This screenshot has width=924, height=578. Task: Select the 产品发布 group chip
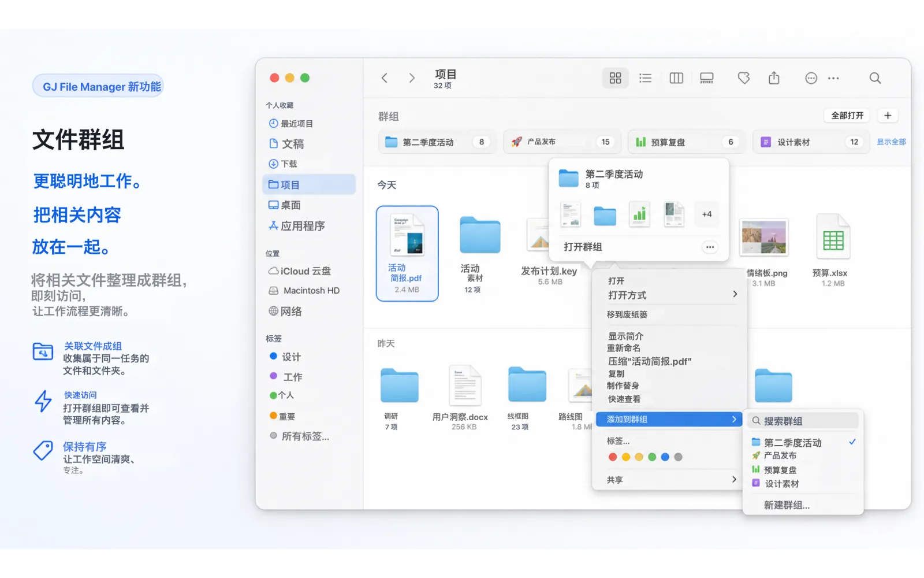click(562, 142)
